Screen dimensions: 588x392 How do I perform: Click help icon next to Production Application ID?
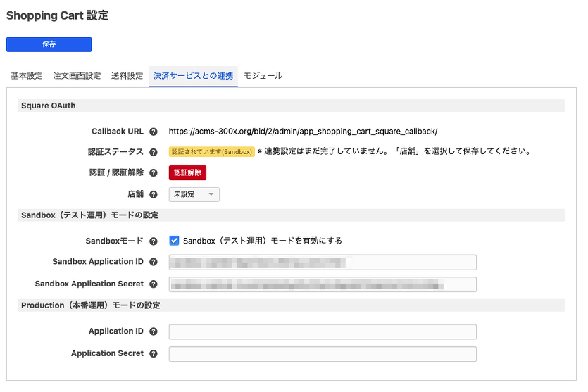(154, 331)
